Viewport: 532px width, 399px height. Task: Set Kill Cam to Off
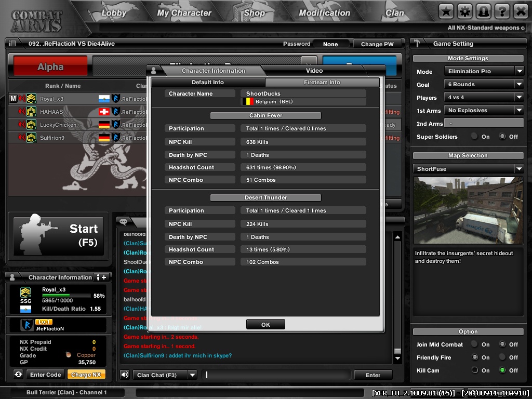(502, 370)
